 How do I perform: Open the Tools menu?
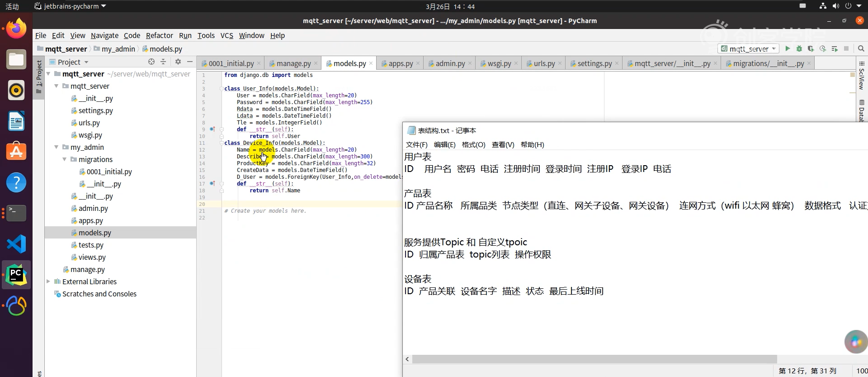206,35
